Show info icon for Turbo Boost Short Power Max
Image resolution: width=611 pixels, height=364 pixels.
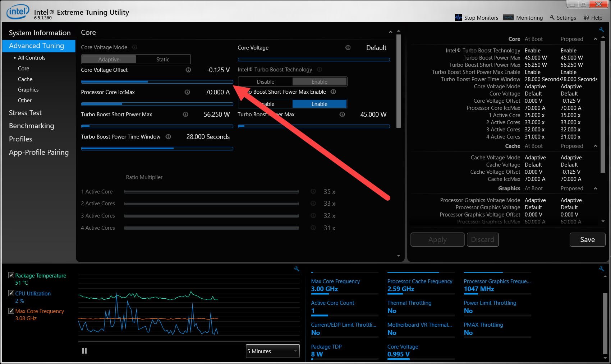[185, 114]
